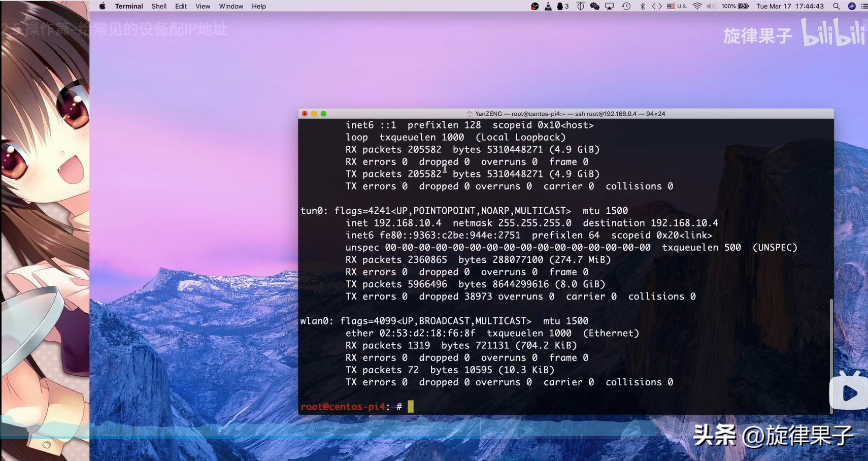Screen dimensions: 868x461
Task: Click the bilibili TV play button
Action: pyautogui.click(x=849, y=392)
